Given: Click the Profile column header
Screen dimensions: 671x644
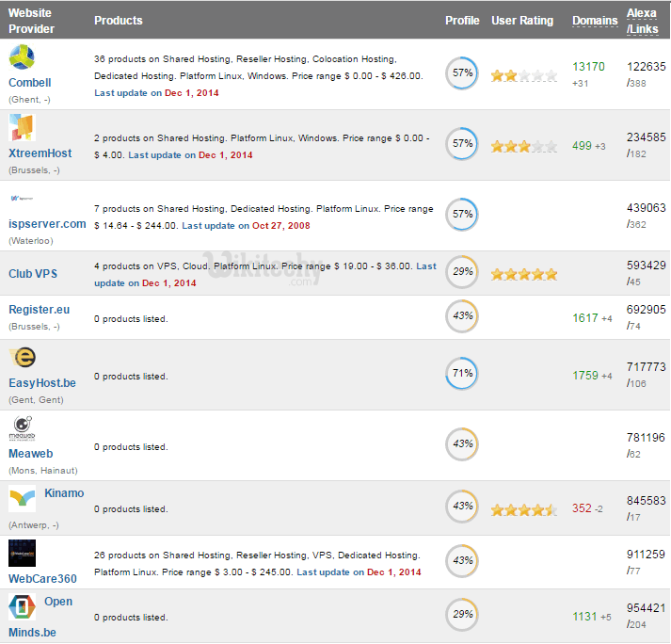Looking at the screenshot, I should click(x=462, y=21).
